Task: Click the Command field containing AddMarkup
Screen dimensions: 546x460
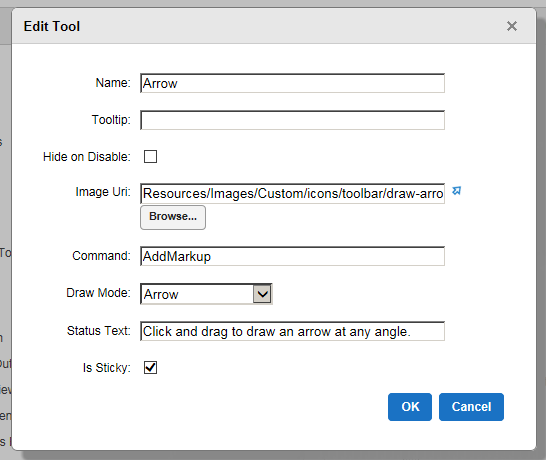Action: (x=292, y=256)
